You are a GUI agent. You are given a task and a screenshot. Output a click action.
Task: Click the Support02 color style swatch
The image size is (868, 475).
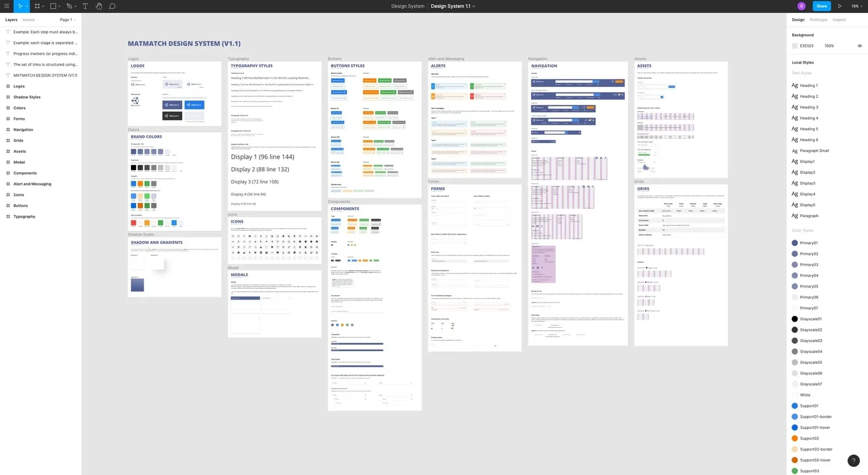(795, 438)
